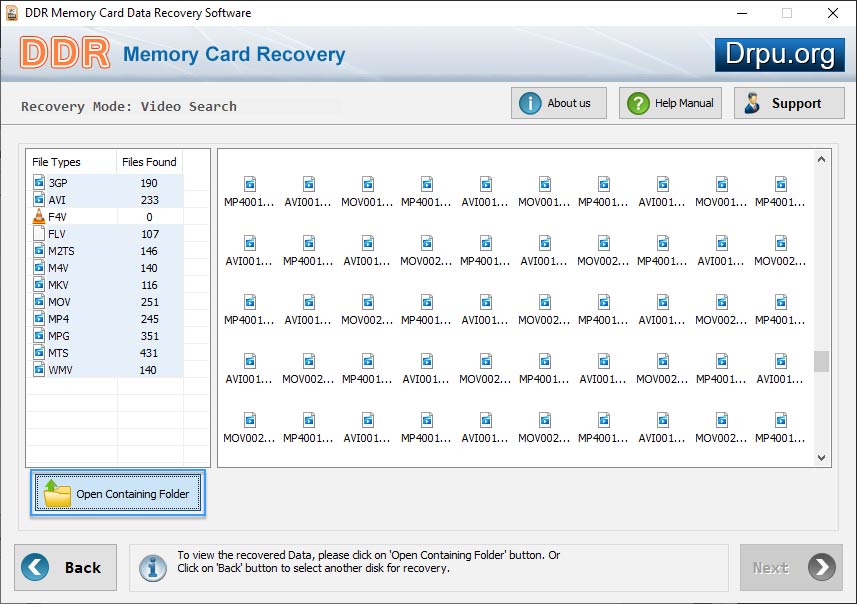Select the first MOV002 file in bottom row
Image resolution: width=857 pixels, height=604 pixels.
249,427
